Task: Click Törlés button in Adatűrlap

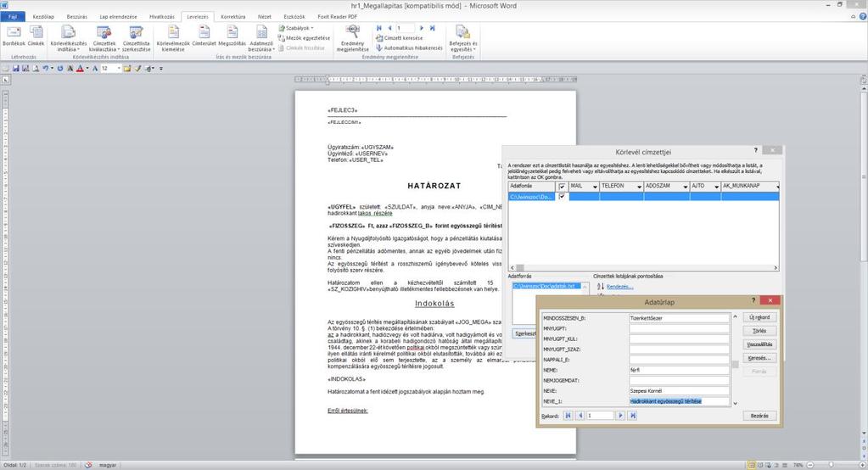Action: coord(759,331)
